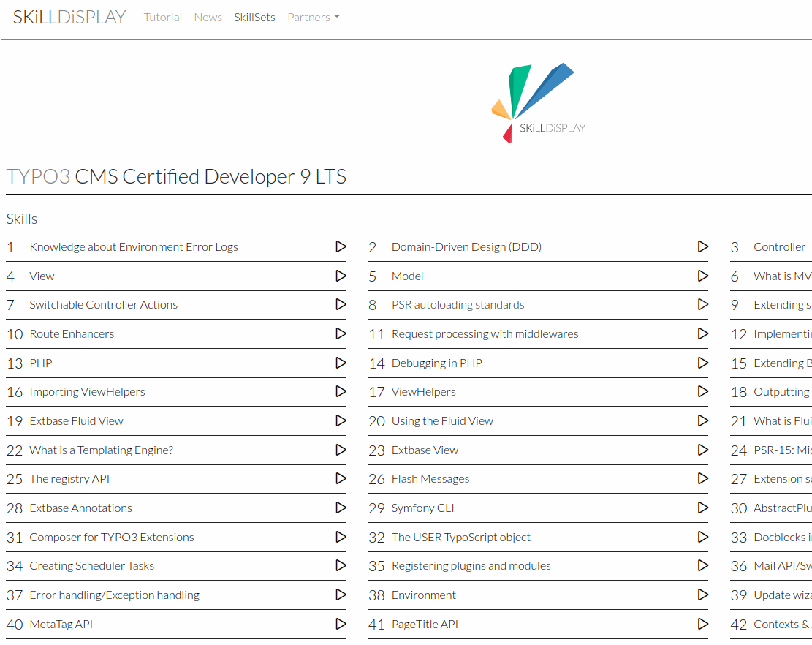Click play arrow next to Flash Messages
The image size is (812, 645).
(x=702, y=478)
